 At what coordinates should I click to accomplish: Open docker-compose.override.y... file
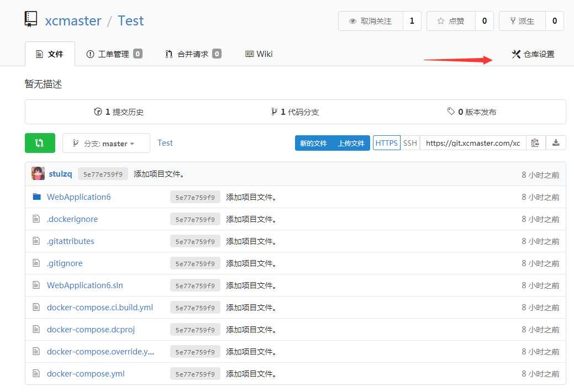click(x=101, y=351)
